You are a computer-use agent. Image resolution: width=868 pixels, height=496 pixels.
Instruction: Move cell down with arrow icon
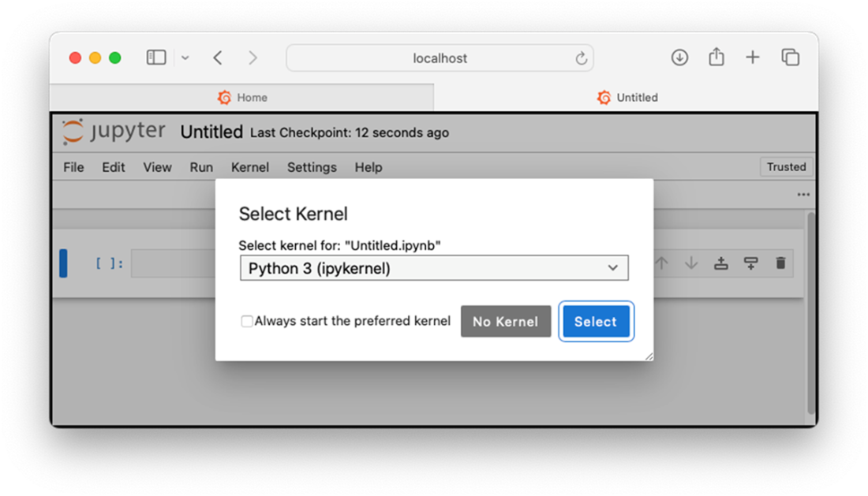tap(691, 263)
